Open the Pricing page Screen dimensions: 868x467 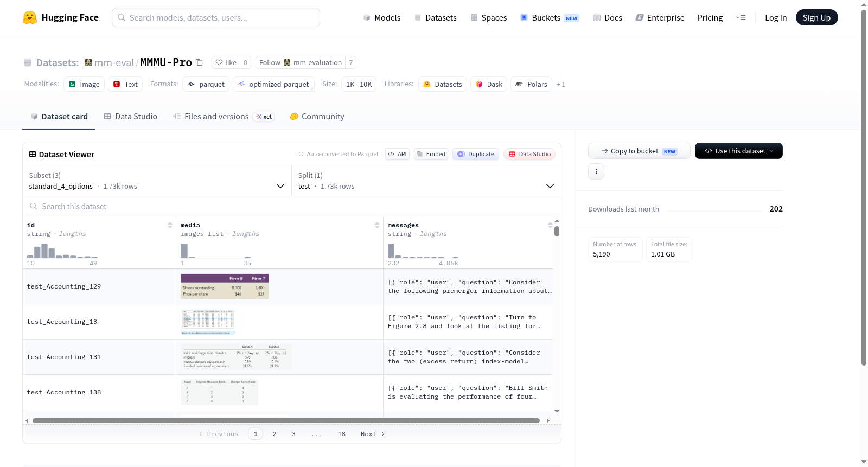tap(710, 17)
